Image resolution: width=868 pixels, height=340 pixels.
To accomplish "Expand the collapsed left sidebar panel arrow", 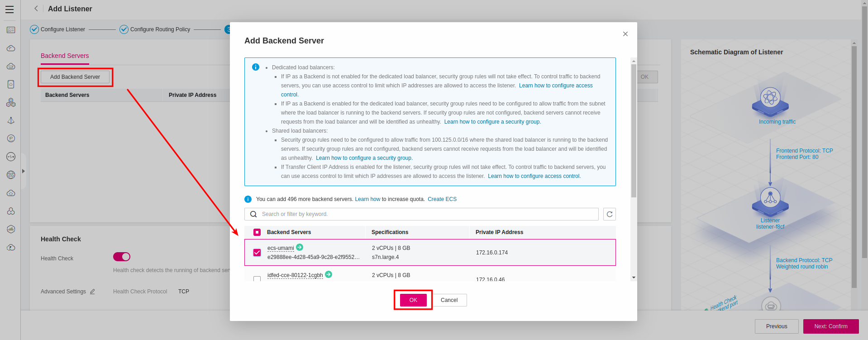I will (23, 171).
